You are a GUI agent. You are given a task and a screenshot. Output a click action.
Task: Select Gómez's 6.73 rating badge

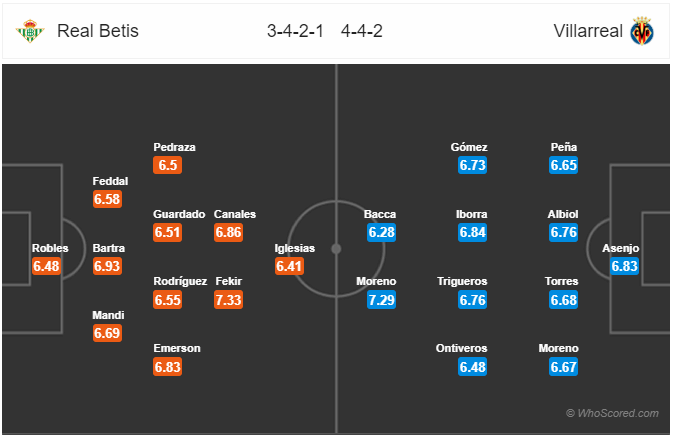pos(472,165)
